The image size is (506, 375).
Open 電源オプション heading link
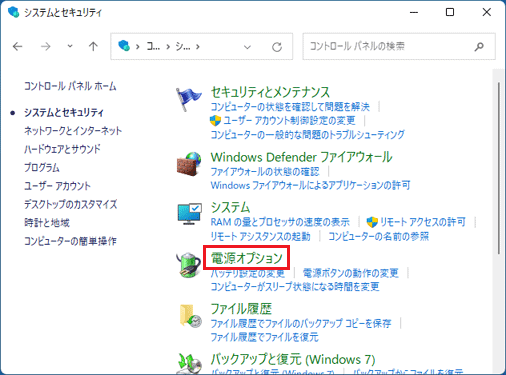(x=246, y=258)
